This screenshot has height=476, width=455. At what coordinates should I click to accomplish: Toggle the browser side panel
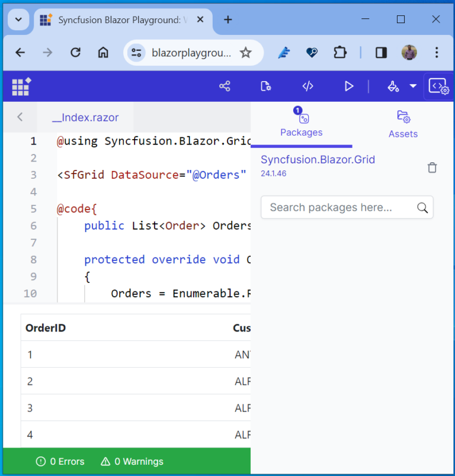[381, 53]
